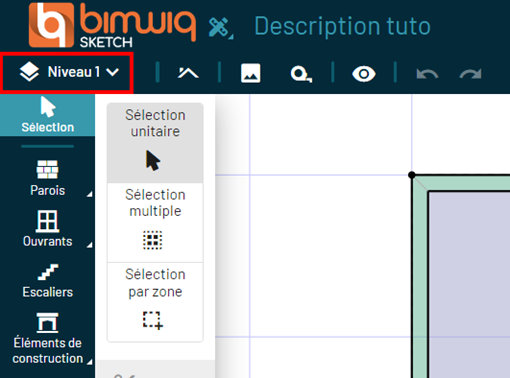Click the Description tuto project title
510x378 pixels.
click(x=342, y=26)
